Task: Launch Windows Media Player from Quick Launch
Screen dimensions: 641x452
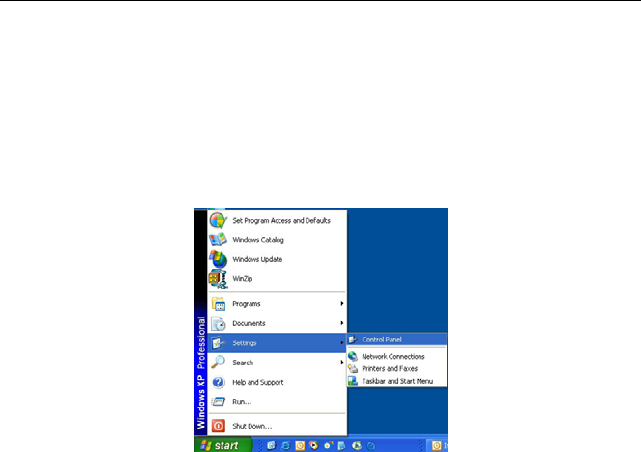Action: coord(314,445)
